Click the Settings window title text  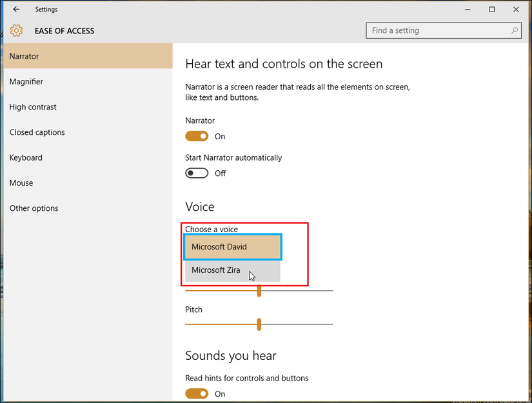(46, 9)
